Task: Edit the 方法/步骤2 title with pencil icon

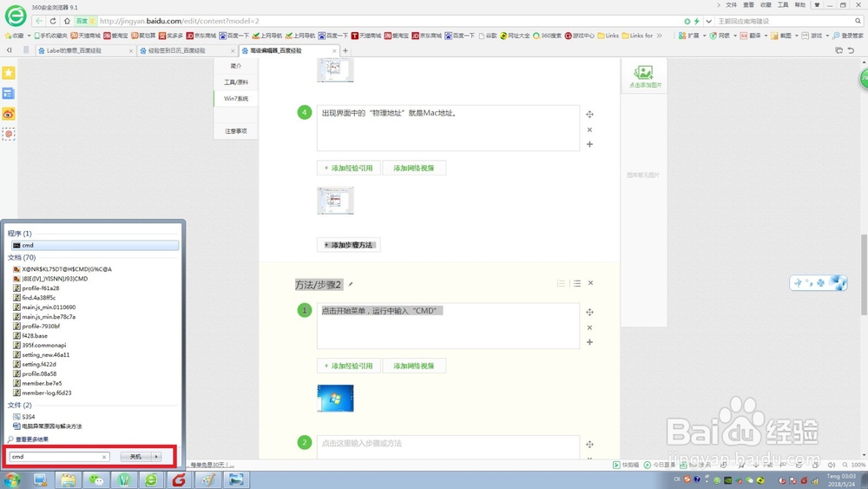Action: tap(351, 284)
